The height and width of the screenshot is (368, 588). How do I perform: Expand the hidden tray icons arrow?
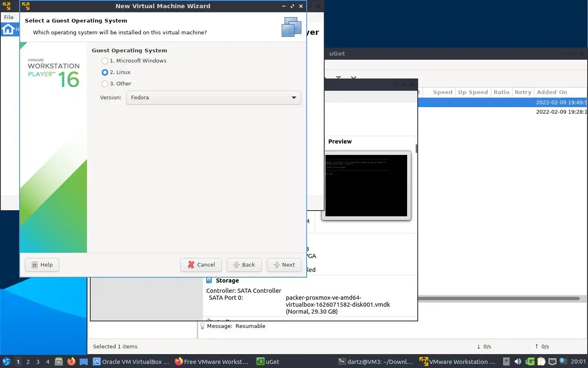click(x=506, y=361)
